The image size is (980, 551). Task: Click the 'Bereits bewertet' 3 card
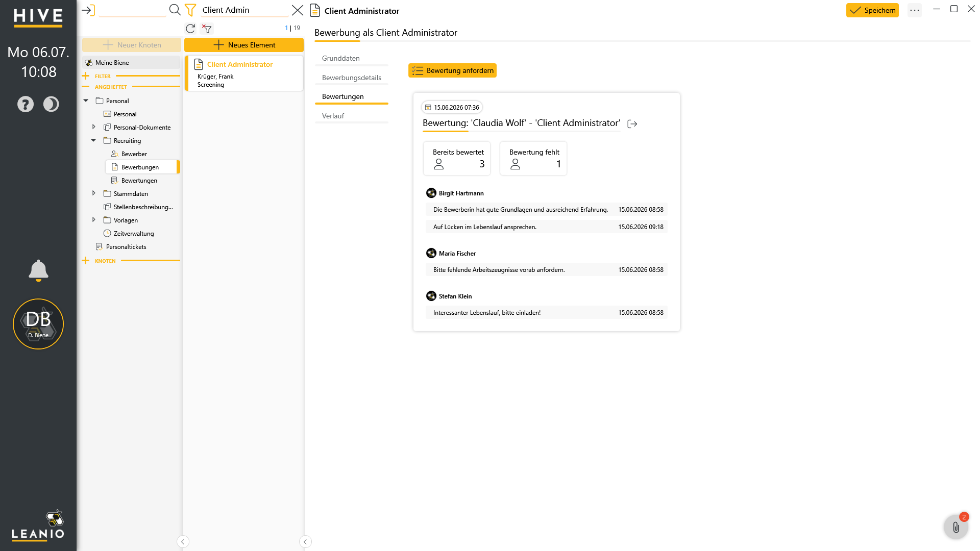coord(457,159)
